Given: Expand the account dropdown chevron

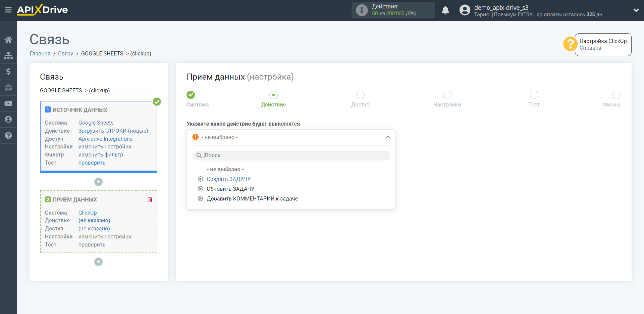Looking at the screenshot, I should click(636, 10).
